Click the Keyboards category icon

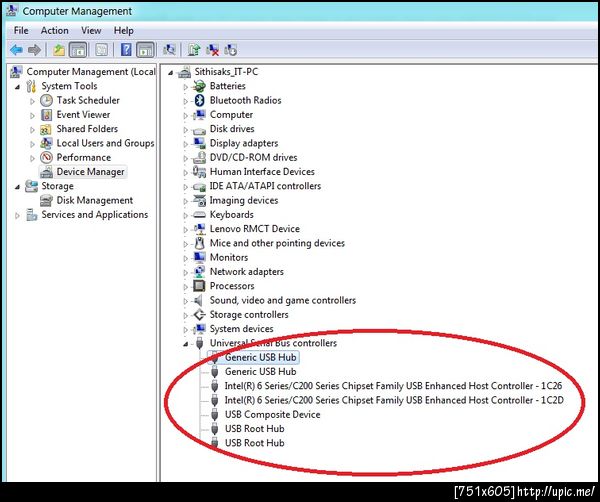199,215
